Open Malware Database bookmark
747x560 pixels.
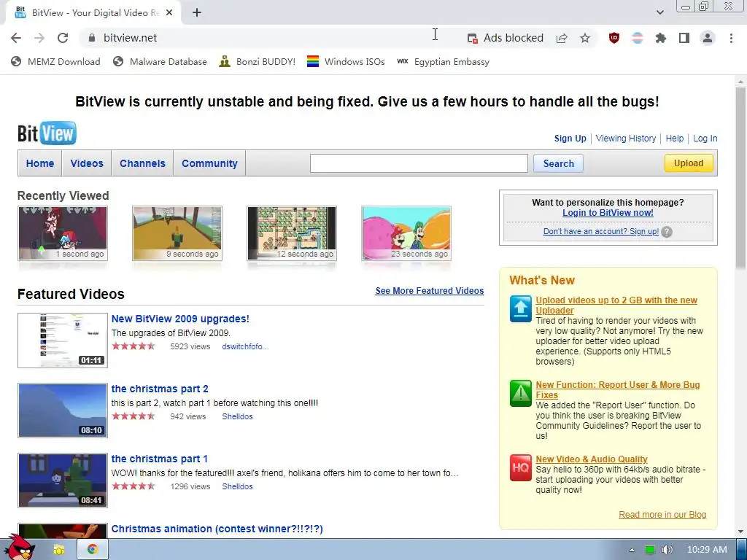click(160, 61)
